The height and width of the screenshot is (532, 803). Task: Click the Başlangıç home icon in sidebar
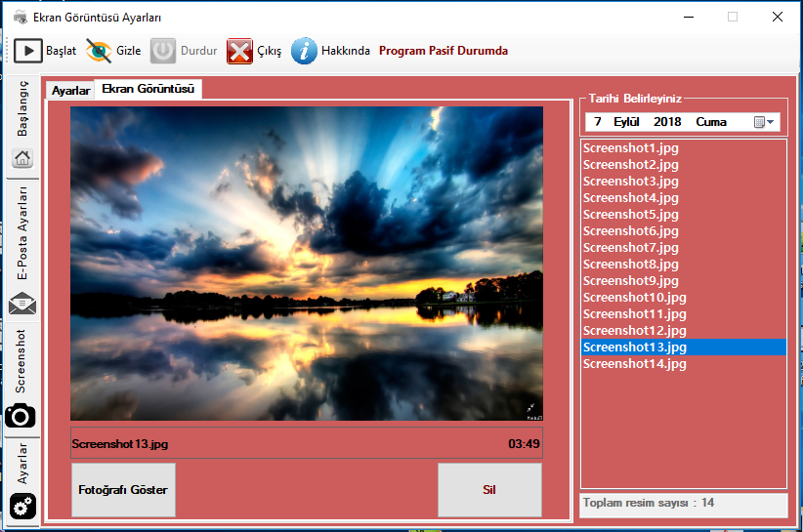coord(22,158)
